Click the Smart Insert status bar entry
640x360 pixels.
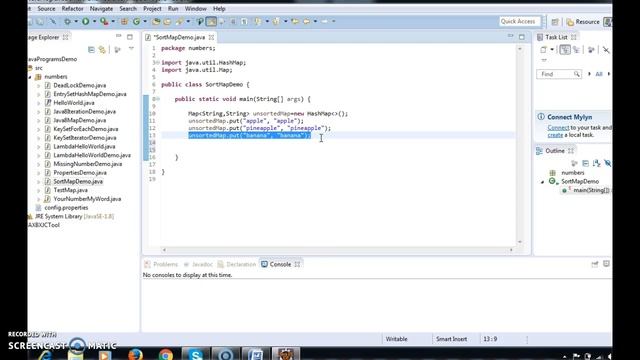pos(451,339)
